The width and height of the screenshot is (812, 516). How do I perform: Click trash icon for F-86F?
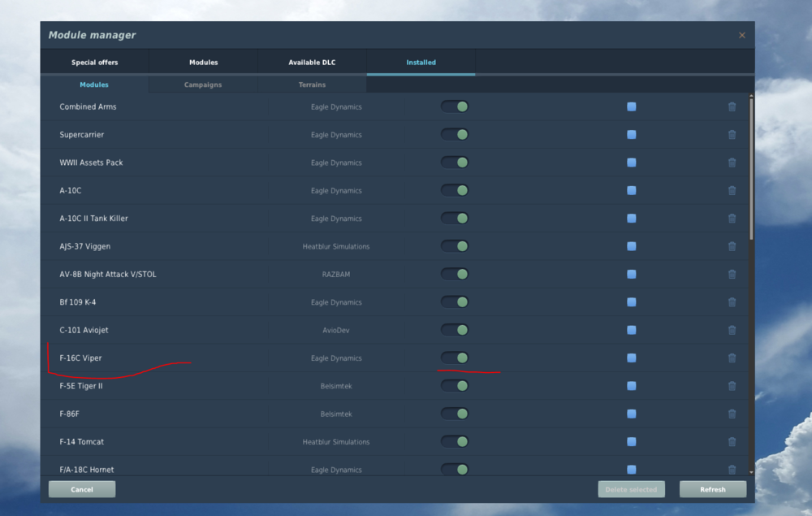(732, 414)
